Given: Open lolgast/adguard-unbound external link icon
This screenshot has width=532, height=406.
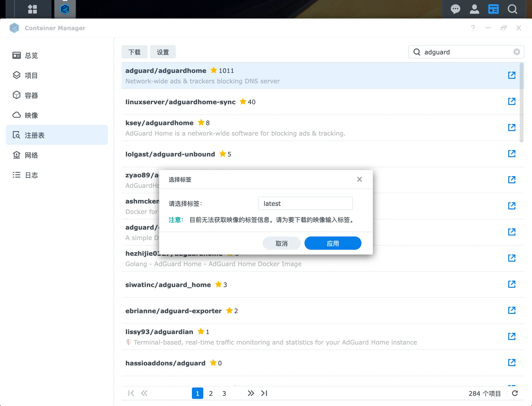Looking at the screenshot, I should 512,153.
